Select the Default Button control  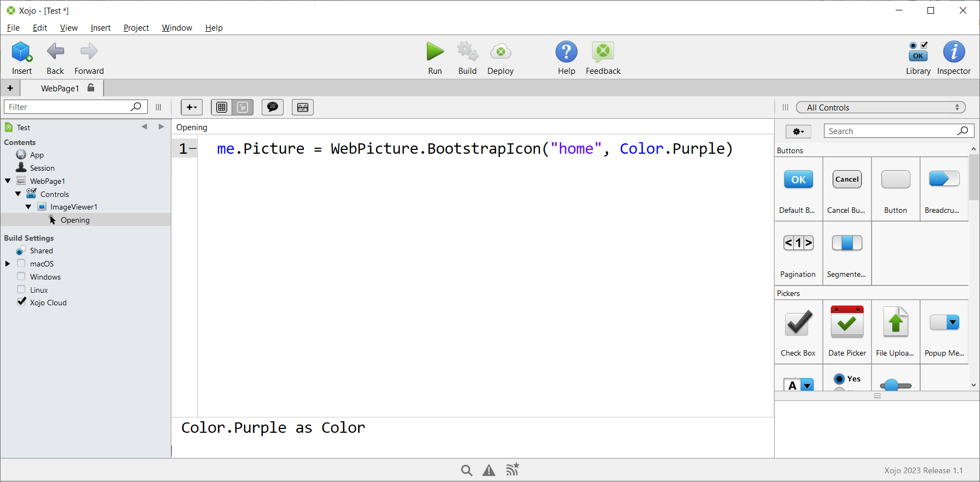pyautogui.click(x=798, y=189)
